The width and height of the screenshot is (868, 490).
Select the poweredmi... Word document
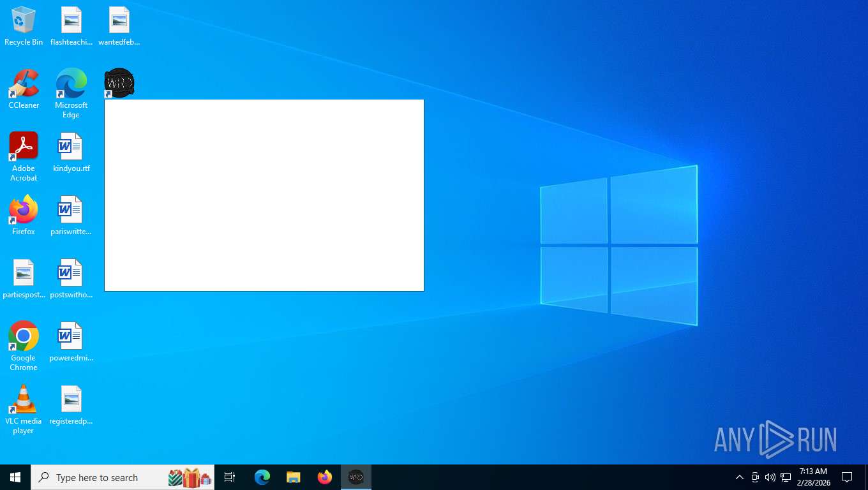[x=71, y=342]
